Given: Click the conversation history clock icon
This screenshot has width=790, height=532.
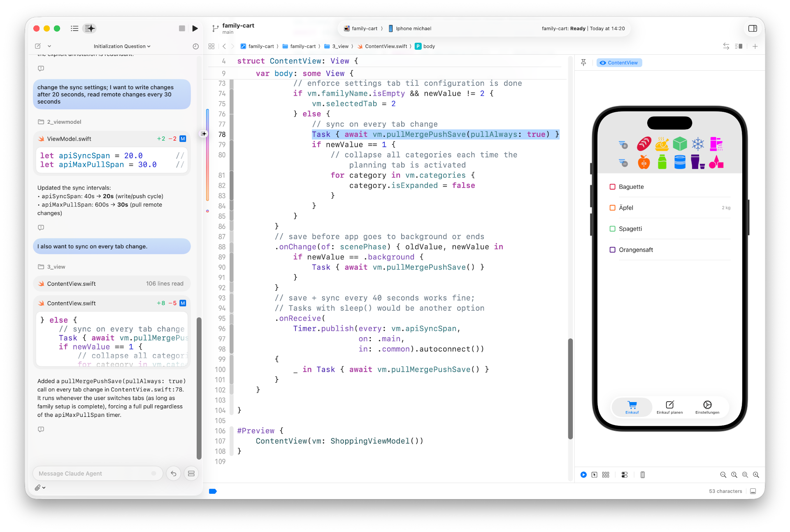Looking at the screenshot, I should pyautogui.click(x=195, y=46).
